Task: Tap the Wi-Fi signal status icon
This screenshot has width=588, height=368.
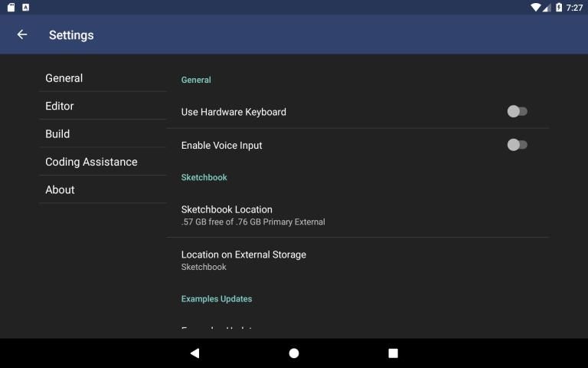Action: [x=535, y=7]
